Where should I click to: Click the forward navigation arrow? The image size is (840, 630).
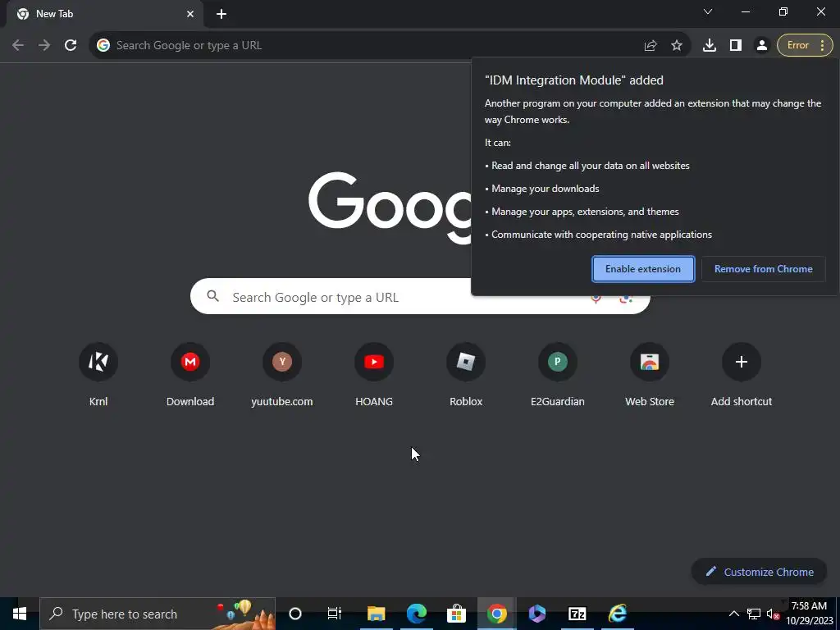point(44,46)
